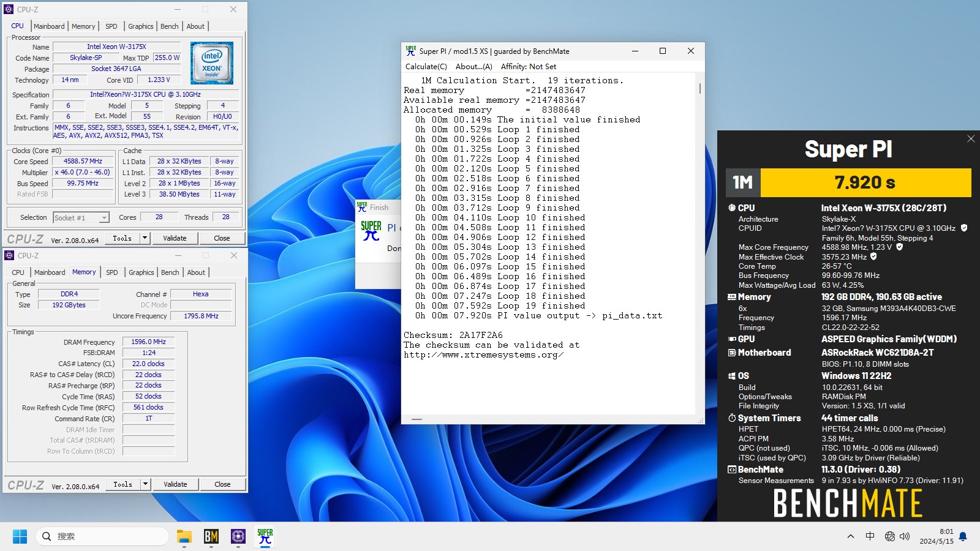This screenshot has height=551, width=980.
Task: Open notifications bell icon
Action: click(963, 536)
